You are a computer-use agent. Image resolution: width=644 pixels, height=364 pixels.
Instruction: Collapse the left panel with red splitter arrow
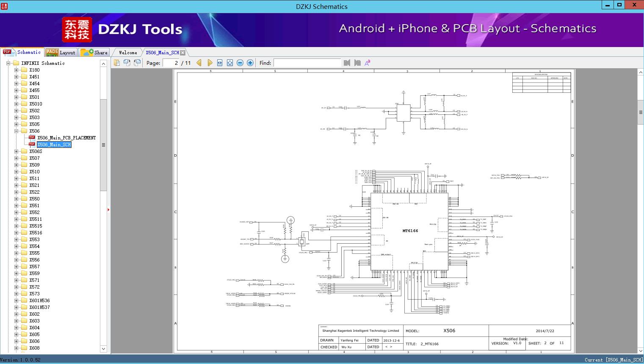click(x=108, y=209)
